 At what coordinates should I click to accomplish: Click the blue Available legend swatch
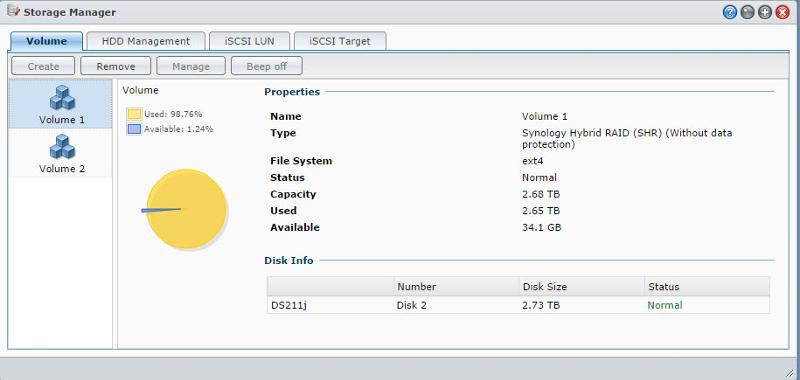pyautogui.click(x=134, y=130)
